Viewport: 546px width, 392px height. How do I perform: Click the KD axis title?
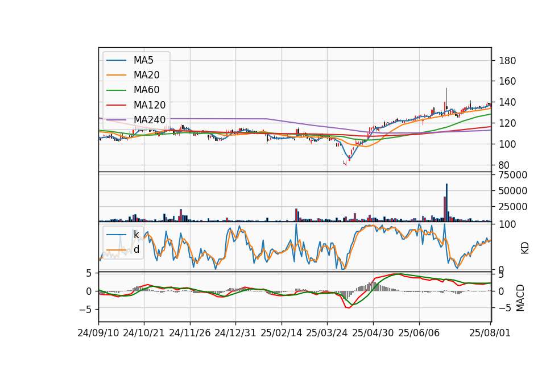click(525, 248)
